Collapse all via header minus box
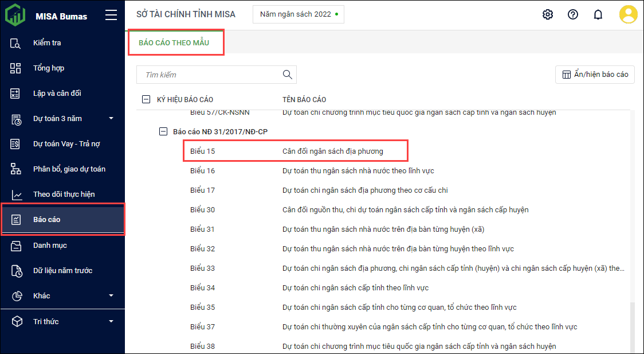 click(146, 99)
